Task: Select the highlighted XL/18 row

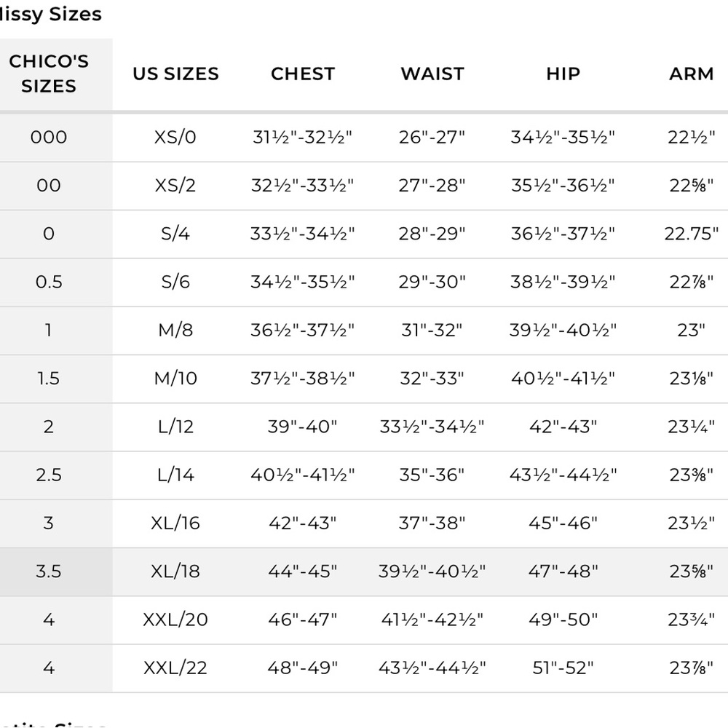Action: (x=364, y=571)
